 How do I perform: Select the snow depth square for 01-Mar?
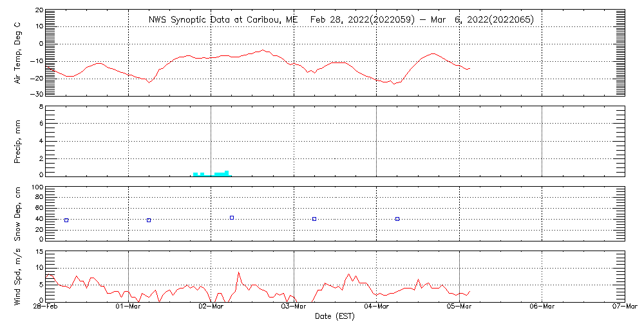click(149, 220)
